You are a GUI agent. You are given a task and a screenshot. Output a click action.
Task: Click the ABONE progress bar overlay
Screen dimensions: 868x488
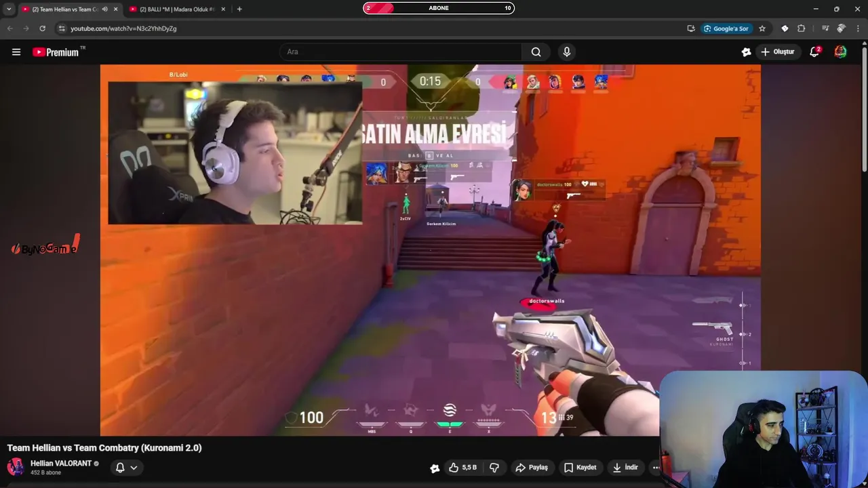[x=439, y=8]
